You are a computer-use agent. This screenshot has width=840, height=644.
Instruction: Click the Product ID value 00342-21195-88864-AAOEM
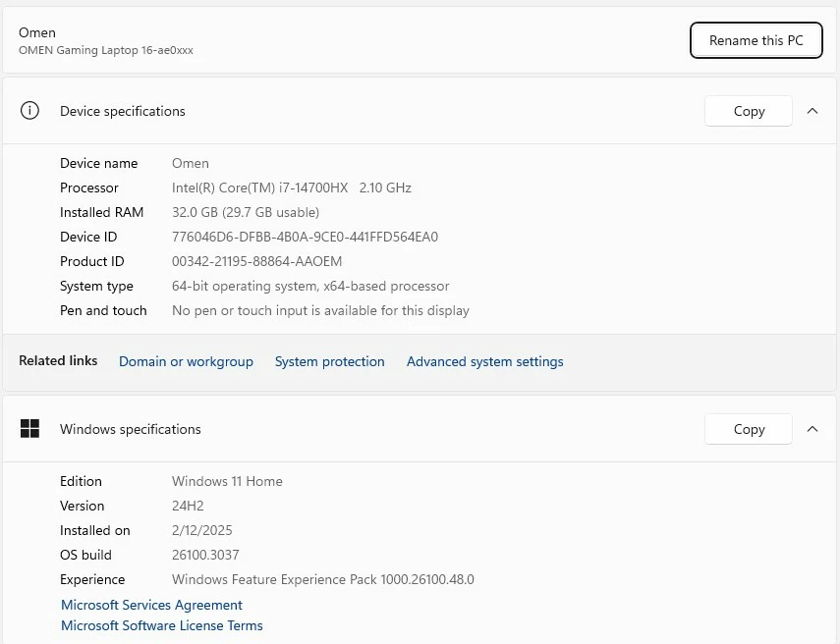point(256,261)
